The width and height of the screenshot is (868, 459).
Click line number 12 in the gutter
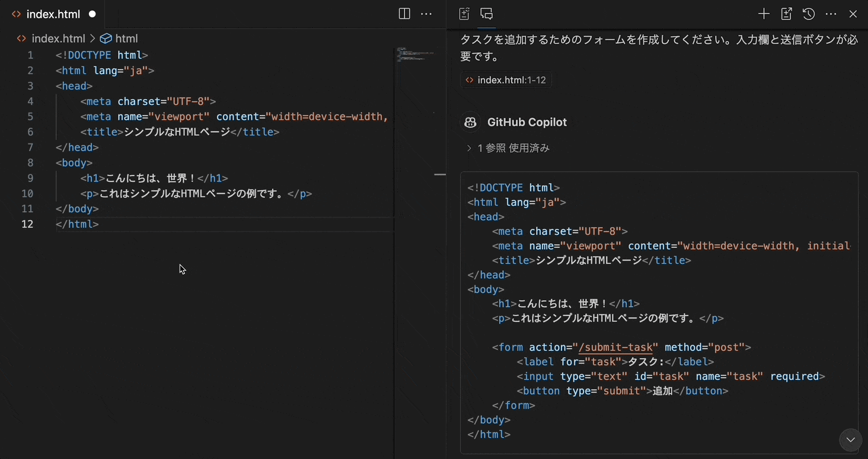[27, 224]
